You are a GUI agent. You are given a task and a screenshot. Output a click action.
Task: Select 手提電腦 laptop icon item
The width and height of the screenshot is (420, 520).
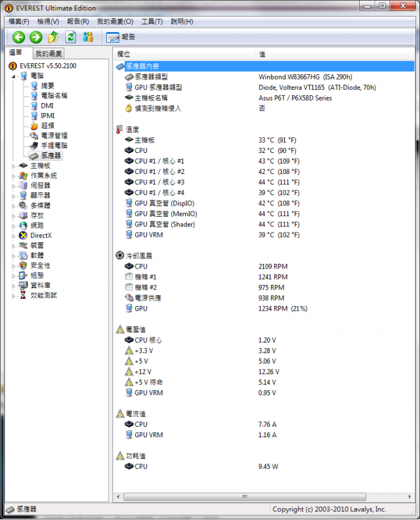pyautogui.click(x=34, y=146)
